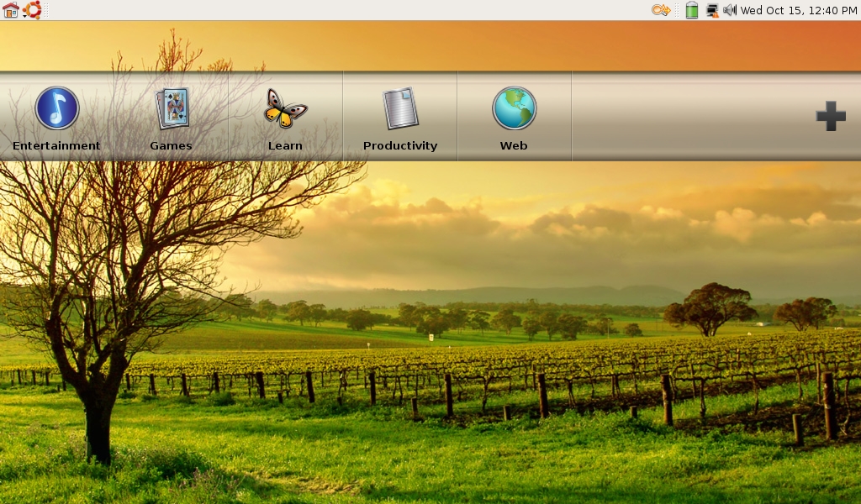This screenshot has height=504, width=861.
Task: Select the Entertainment text label
Action: pos(56,145)
